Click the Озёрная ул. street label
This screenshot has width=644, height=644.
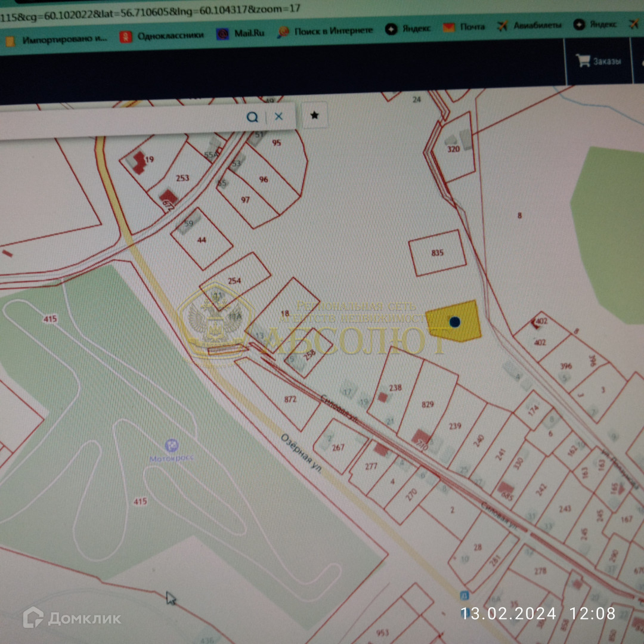coord(302,453)
